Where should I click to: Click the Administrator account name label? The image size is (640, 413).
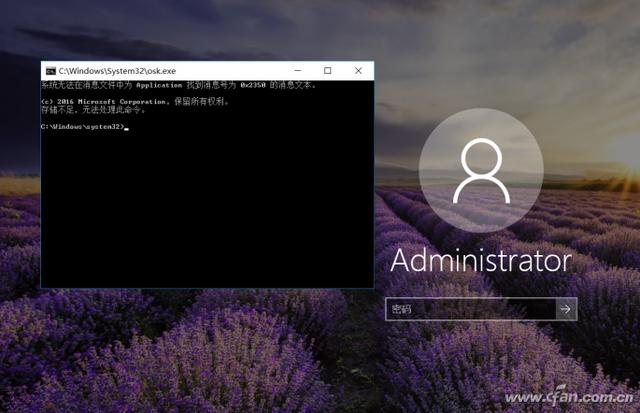[x=481, y=260]
